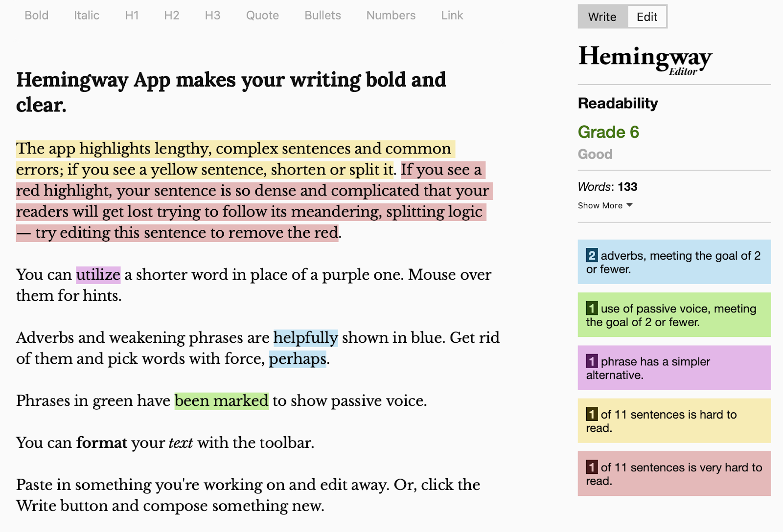Image resolution: width=783 pixels, height=532 pixels.
Task: Click the title 'Hemingway App makes your writing bold'
Action: pos(231,92)
